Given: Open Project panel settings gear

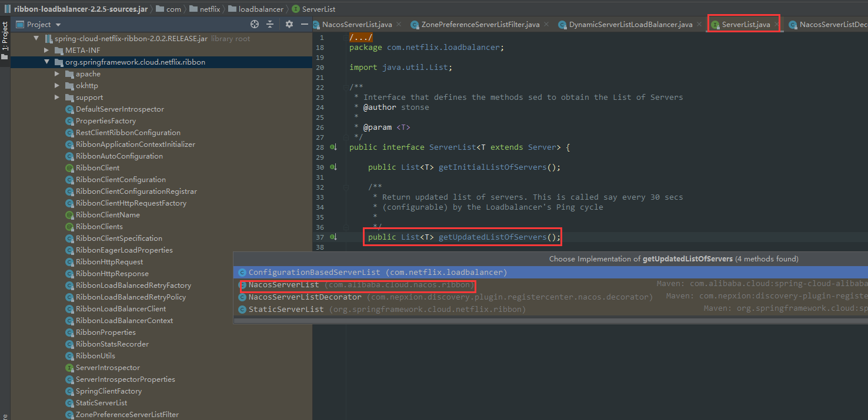Looking at the screenshot, I should tap(289, 24).
